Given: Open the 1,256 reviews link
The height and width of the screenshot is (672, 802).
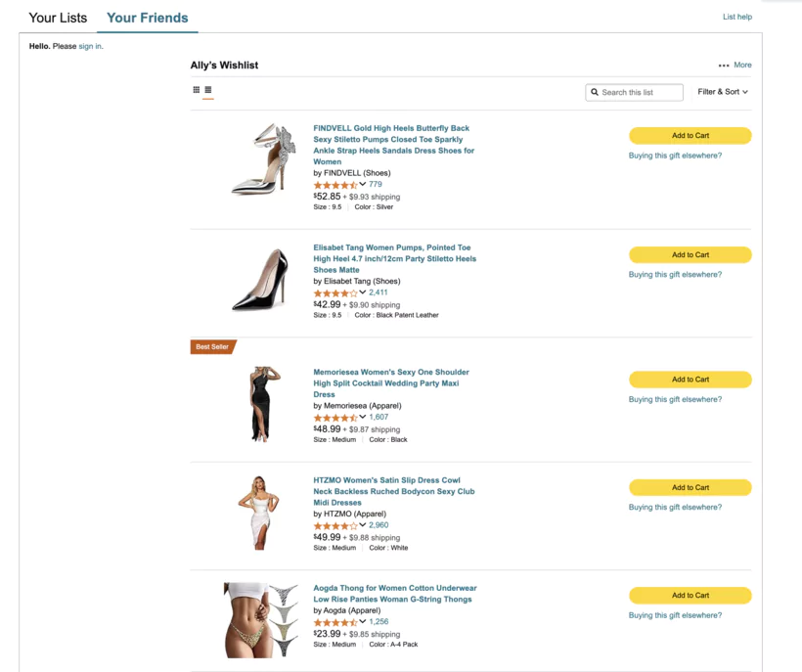Looking at the screenshot, I should [379, 622].
